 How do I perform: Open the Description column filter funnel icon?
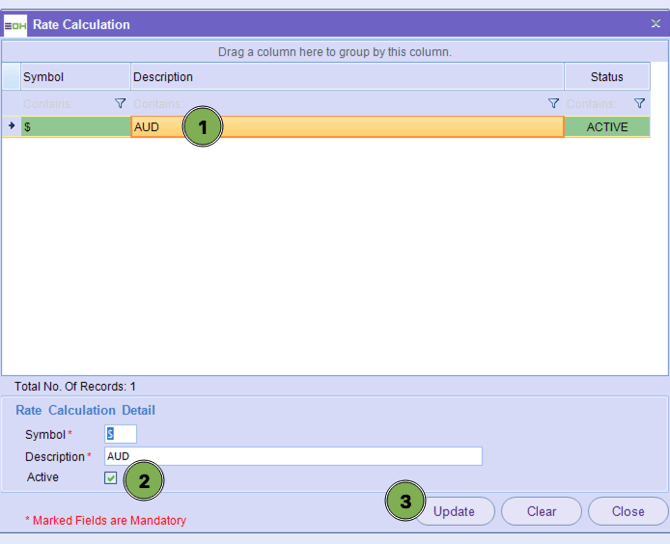tap(553, 103)
